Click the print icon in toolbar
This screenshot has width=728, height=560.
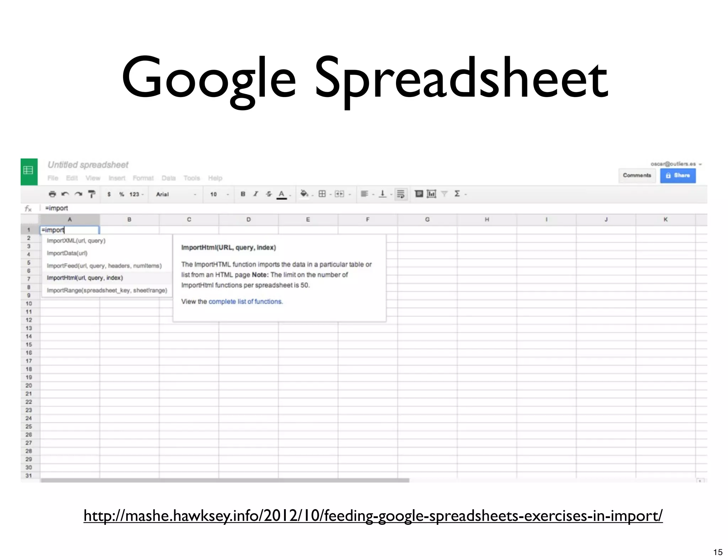pos(52,194)
